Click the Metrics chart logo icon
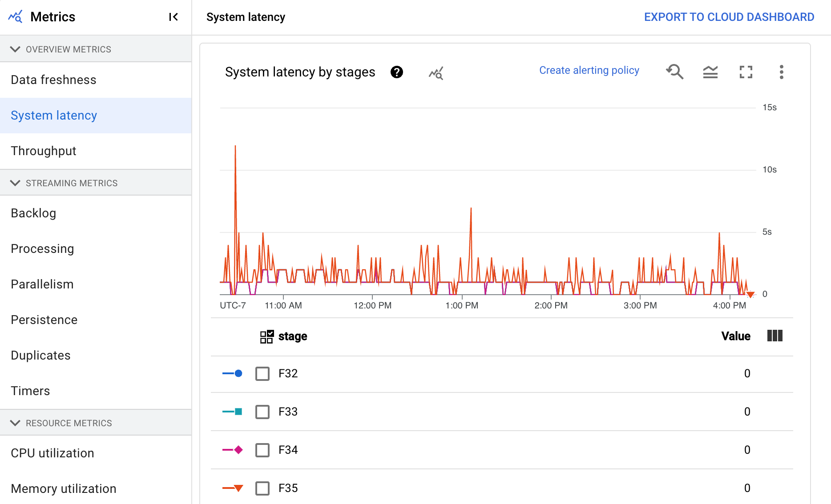Screen dimensions: 831x504 (15, 16)
